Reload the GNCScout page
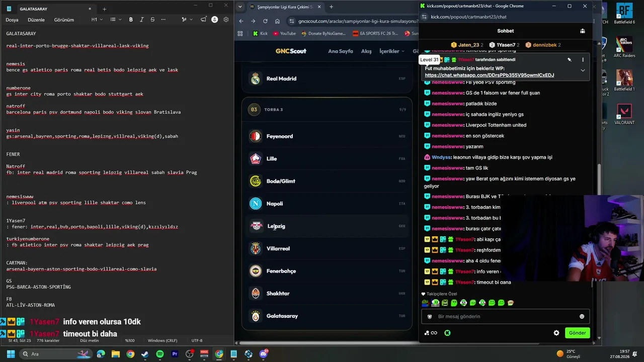Viewport: 644px width, 362px height. [265, 21]
